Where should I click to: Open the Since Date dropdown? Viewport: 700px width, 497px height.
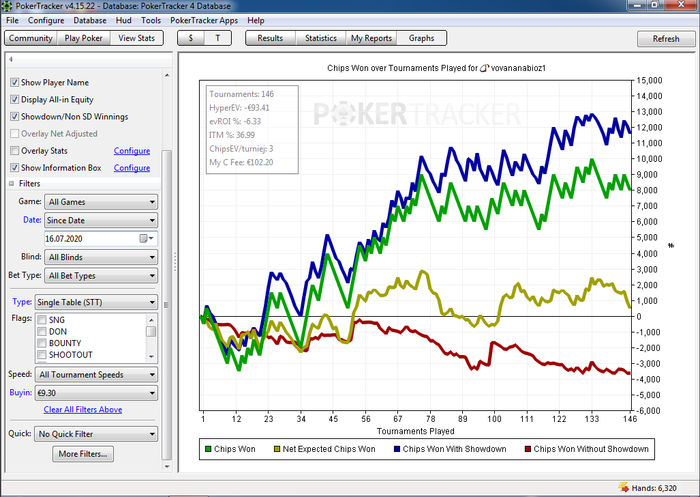(x=101, y=220)
